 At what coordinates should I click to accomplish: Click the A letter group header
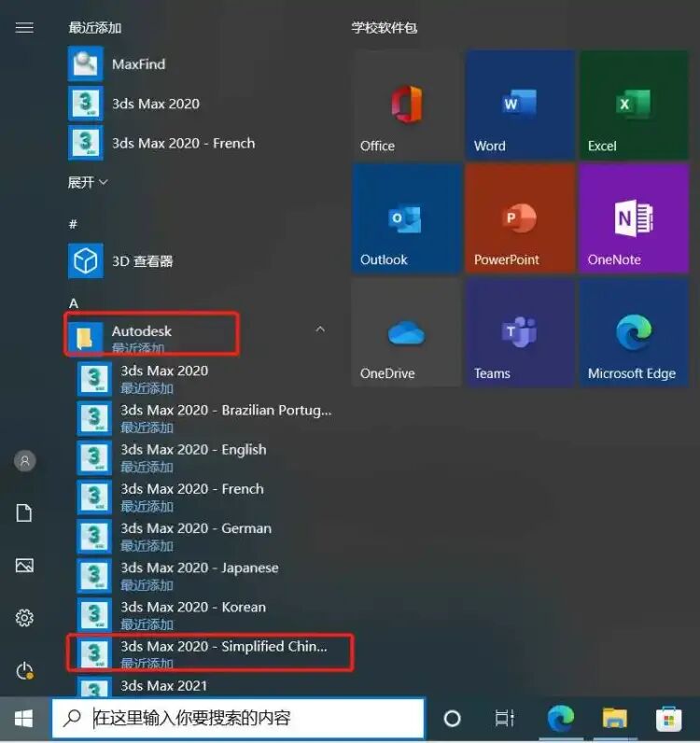coord(74,303)
